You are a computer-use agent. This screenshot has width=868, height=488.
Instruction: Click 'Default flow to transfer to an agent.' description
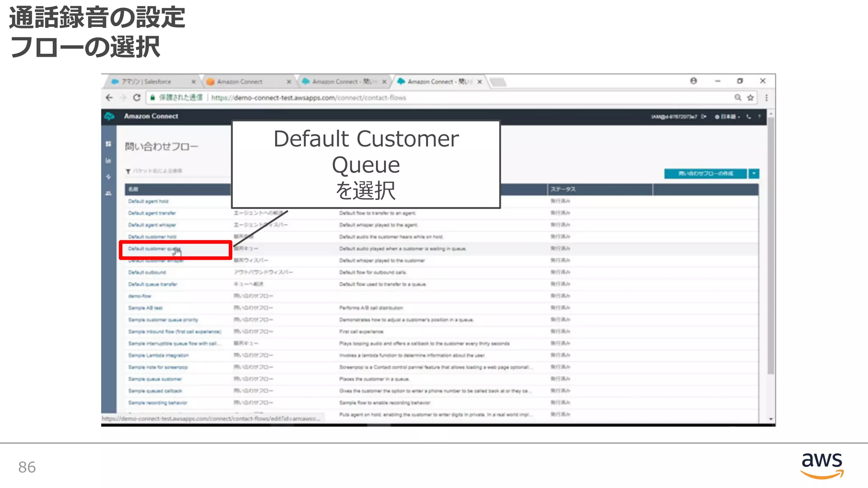(378, 213)
